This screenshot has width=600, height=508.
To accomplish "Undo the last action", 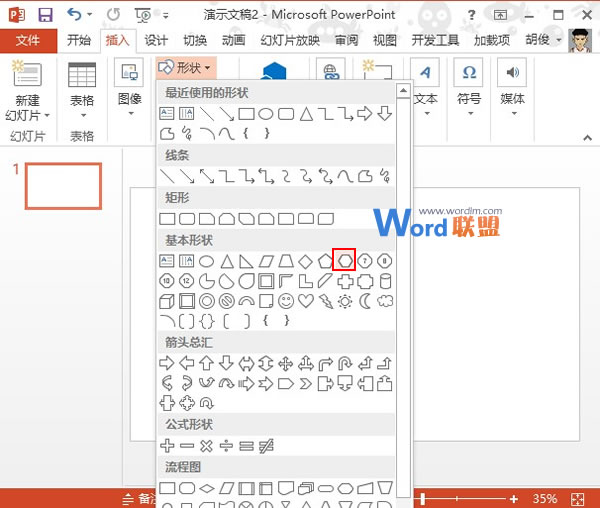I will 74,15.
